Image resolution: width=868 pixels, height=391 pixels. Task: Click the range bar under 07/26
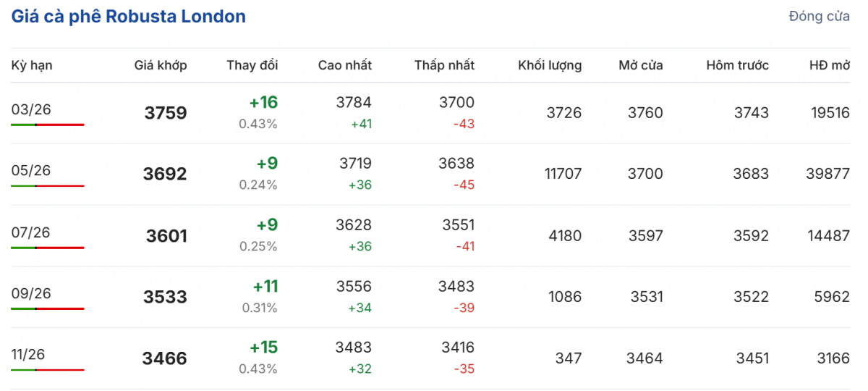coord(48,248)
